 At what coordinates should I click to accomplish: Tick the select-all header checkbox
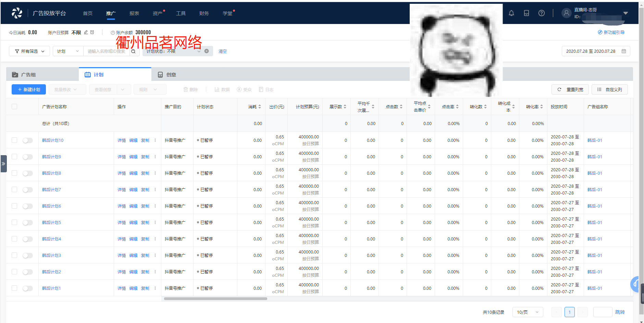click(x=14, y=107)
